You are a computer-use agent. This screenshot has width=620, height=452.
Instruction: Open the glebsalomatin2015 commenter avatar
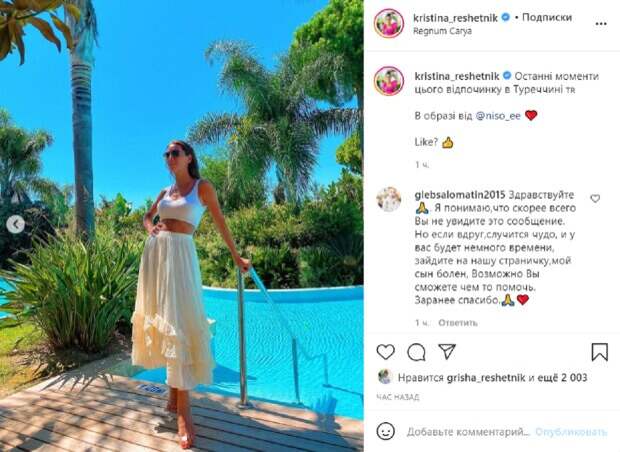[389, 199]
